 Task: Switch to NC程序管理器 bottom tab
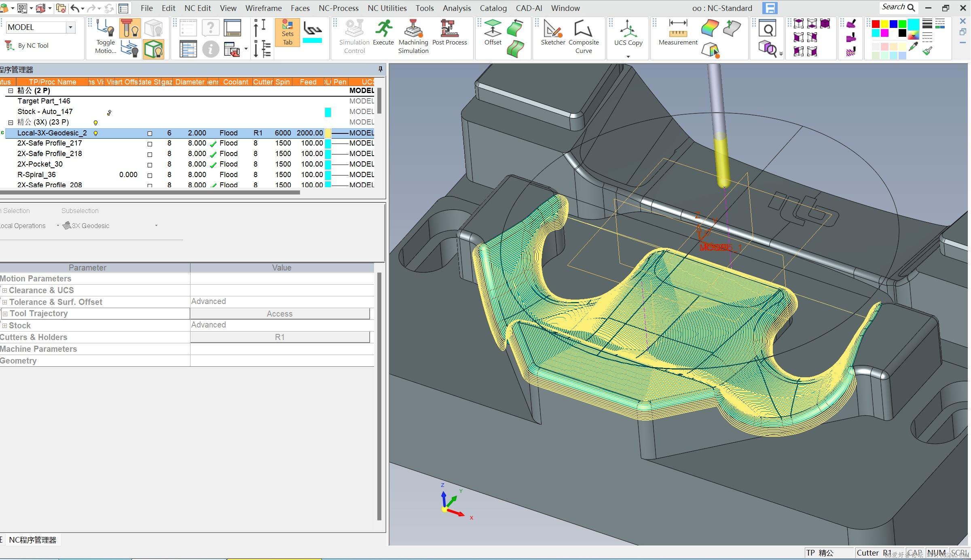32,540
